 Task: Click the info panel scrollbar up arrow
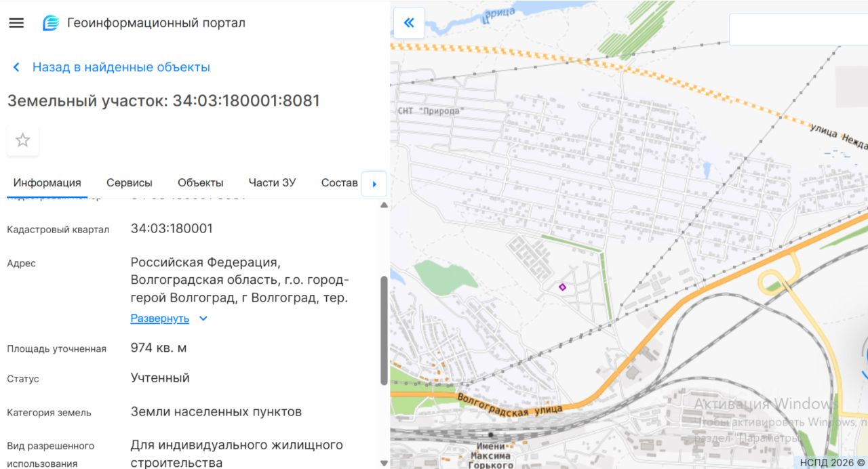(384, 205)
